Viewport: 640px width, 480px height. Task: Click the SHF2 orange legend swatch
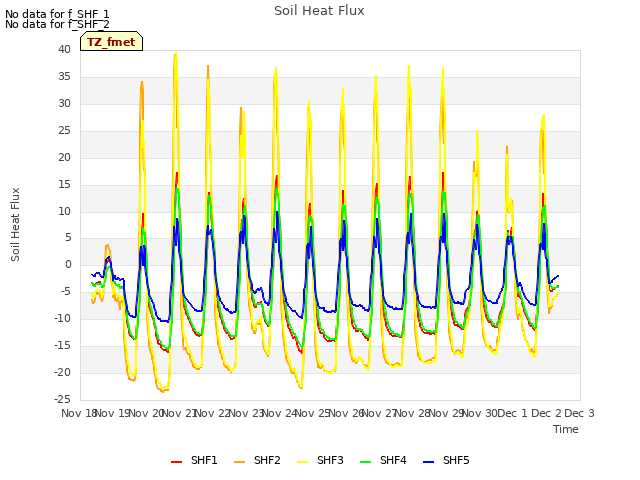coord(240,462)
